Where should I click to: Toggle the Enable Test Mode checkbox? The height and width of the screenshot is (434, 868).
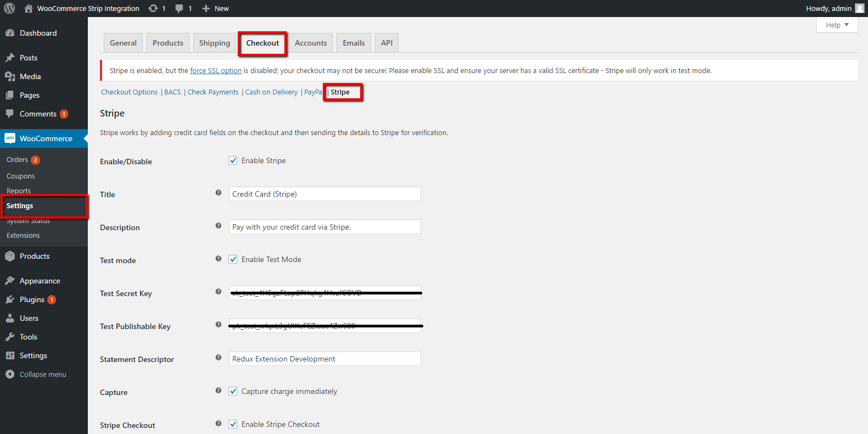[233, 259]
